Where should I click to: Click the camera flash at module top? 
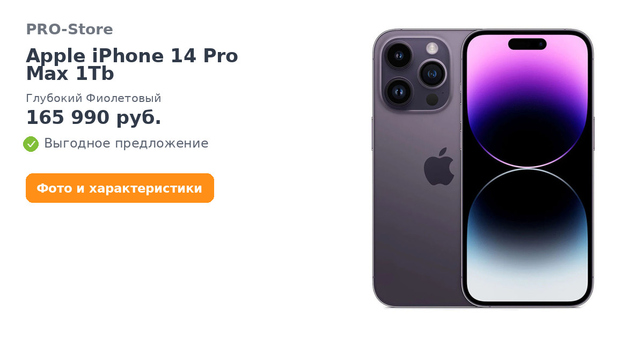433,48
